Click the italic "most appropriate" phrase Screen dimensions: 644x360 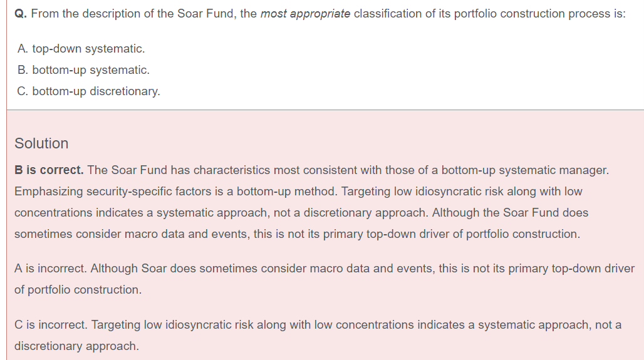pos(305,14)
